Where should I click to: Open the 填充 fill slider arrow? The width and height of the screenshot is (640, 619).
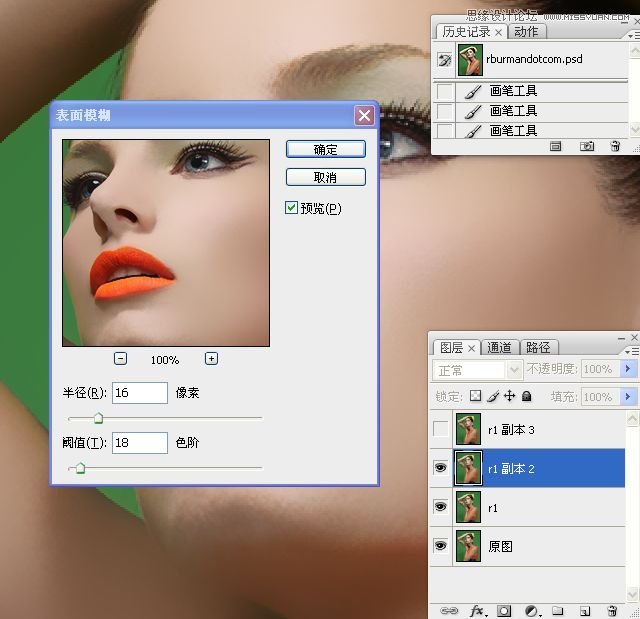pos(628,396)
